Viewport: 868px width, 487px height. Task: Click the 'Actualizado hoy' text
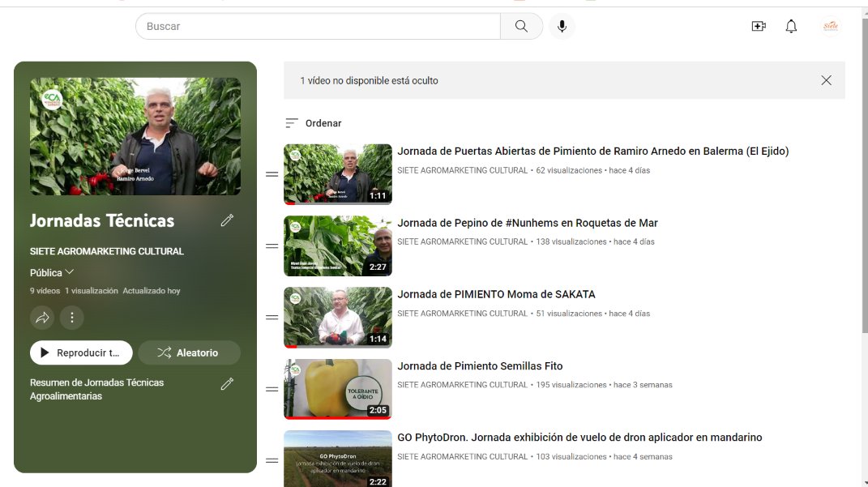click(x=151, y=291)
